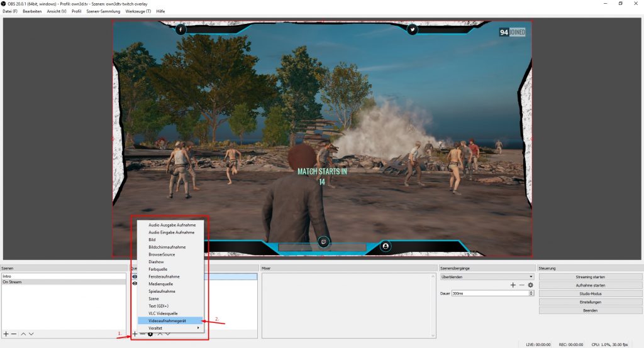Toggle visibility of the first source

pyautogui.click(x=134, y=276)
